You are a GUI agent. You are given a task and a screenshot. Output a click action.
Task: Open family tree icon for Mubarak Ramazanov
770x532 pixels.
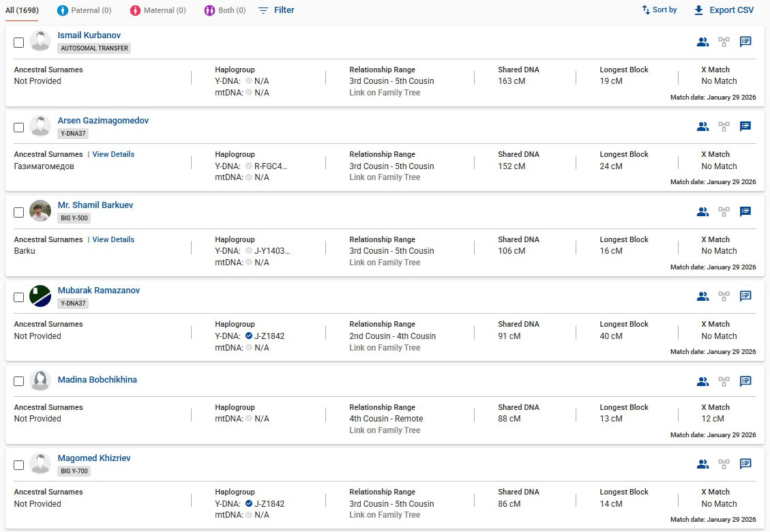pos(724,296)
